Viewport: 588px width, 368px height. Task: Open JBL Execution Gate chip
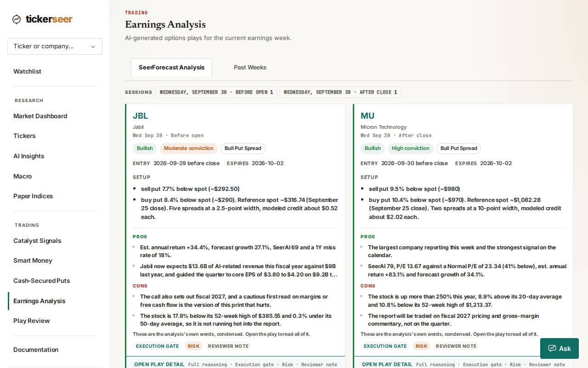[x=158, y=346]
